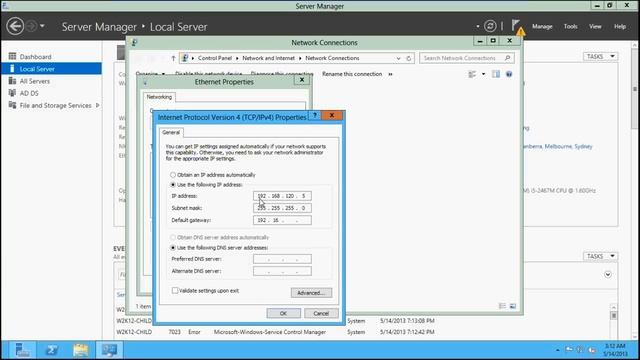This screenshot has width=640, height=360.
Task: Open Network Connections taskbar icon
Action: 109,350
